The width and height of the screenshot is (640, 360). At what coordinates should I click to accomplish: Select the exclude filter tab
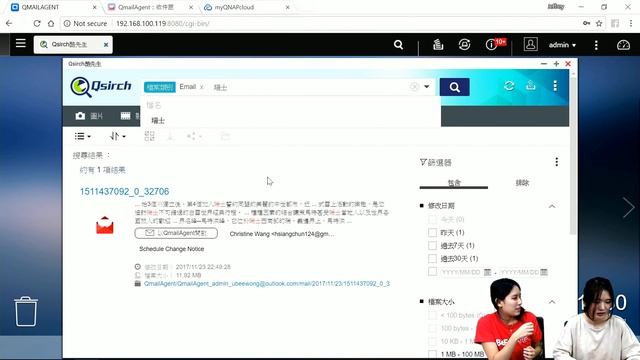point(522,183)
